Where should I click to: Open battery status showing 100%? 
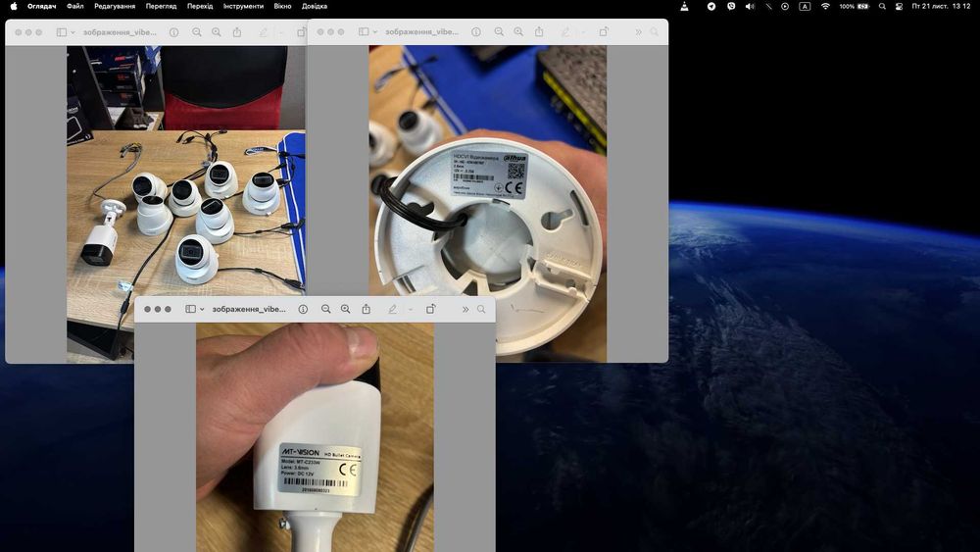pos(854,6)
